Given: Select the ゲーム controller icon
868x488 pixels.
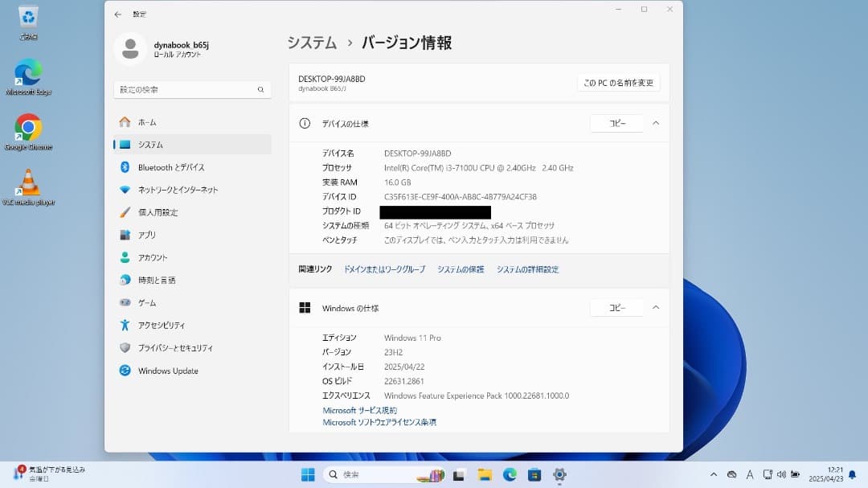Looking at the screenshot, I should (x=127, y=302).
